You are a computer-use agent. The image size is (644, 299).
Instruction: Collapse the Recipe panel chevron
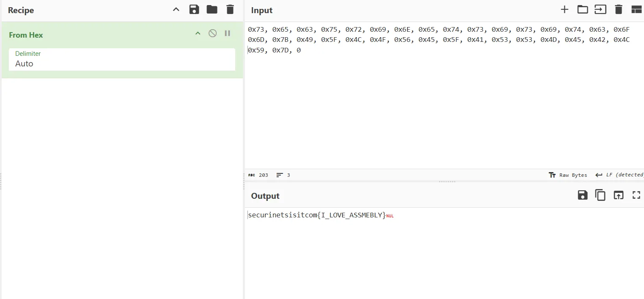point(176,9)
